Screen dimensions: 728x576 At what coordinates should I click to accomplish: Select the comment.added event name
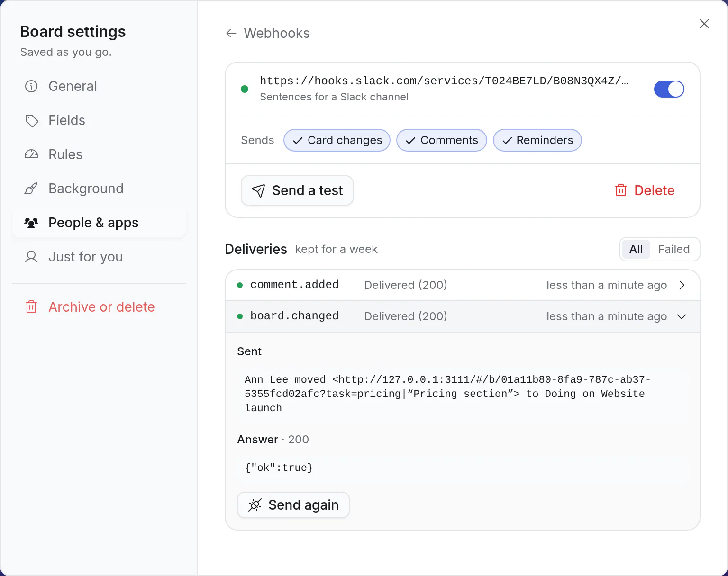click(294, 285)
